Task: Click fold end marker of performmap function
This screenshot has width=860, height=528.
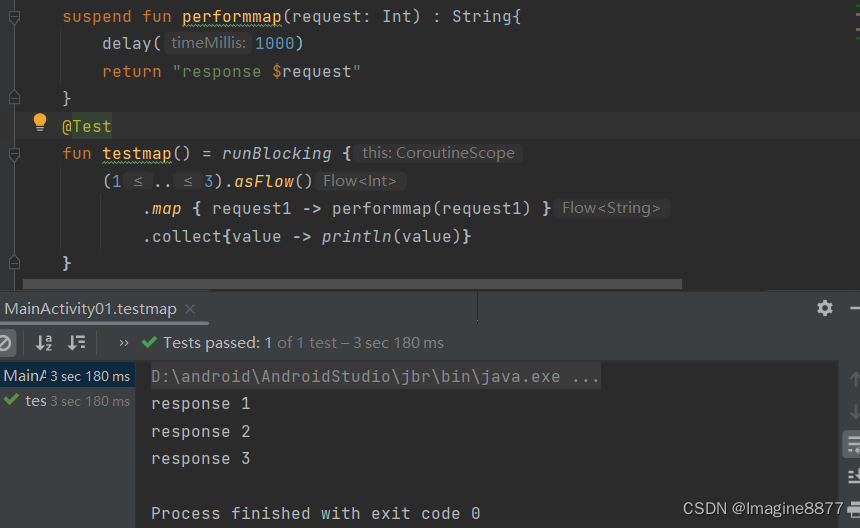Action: pos(15,97)
